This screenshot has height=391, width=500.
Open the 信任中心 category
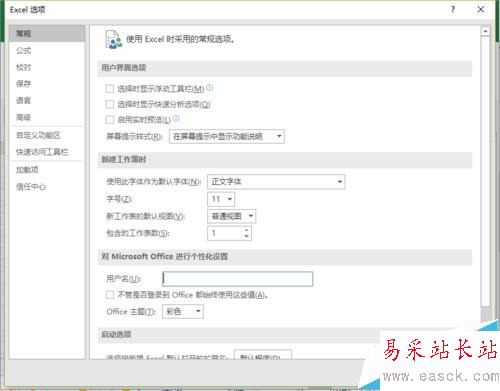pyautogui.click(x=47, y=187)
